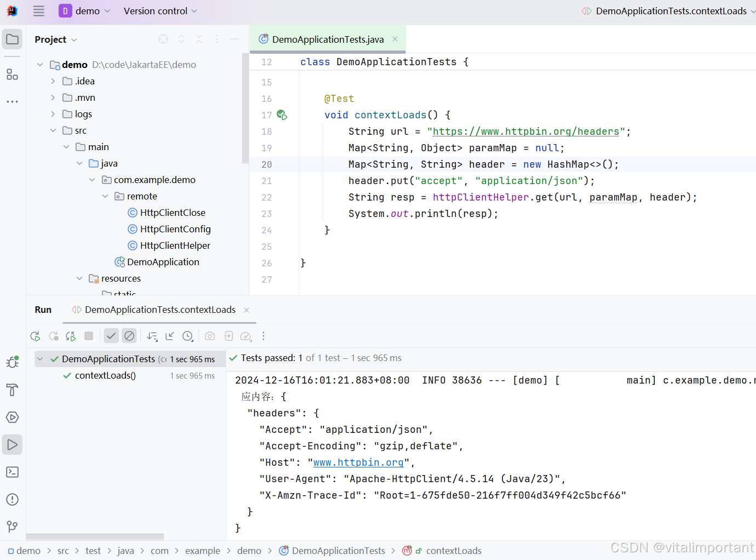756x560 pixels.
Task: Click the contextLoads breadcrumb at bottom
Action: coord(454,550)
